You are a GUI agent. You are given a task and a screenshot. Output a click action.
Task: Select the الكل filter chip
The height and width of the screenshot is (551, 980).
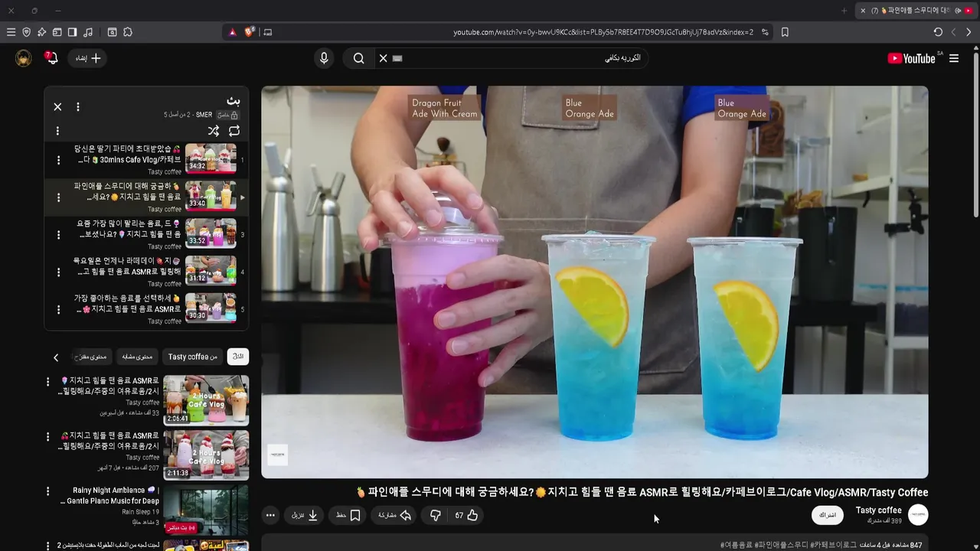pyautogui.click(x=238, y=357)
